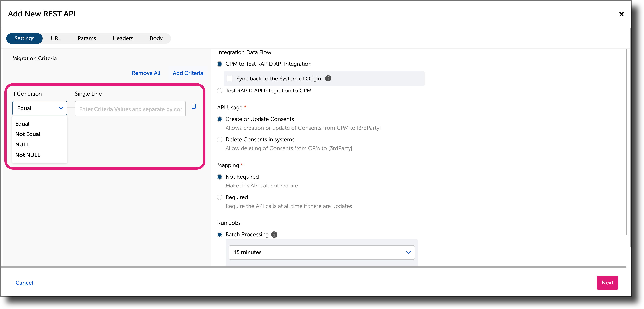
Task: Switch to the Headers tab
Action: click(x=123, y=38)
